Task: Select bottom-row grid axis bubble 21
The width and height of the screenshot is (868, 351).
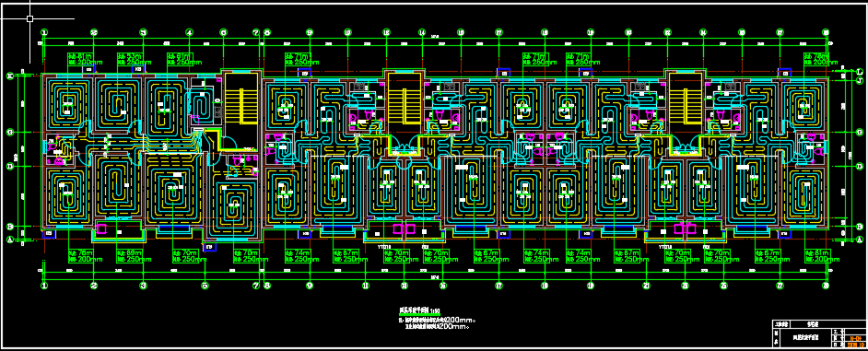Action: [646, 286]
